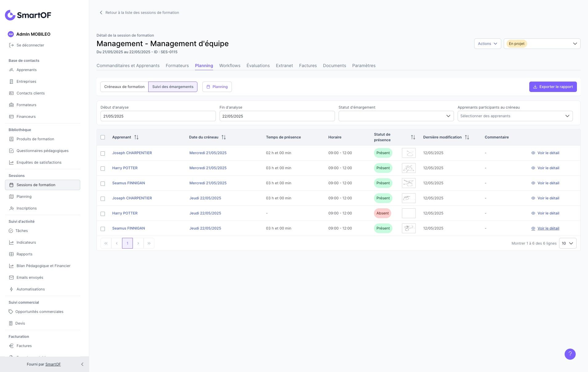
Task: Open the 'En projet' status dropdown
Action: point(542,44)
